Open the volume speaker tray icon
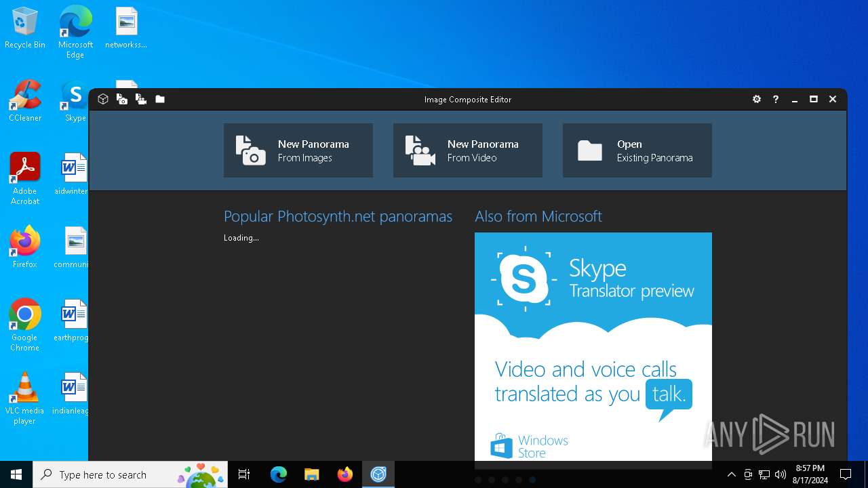This screenshot has height=488, width=868. coord(781,474)
